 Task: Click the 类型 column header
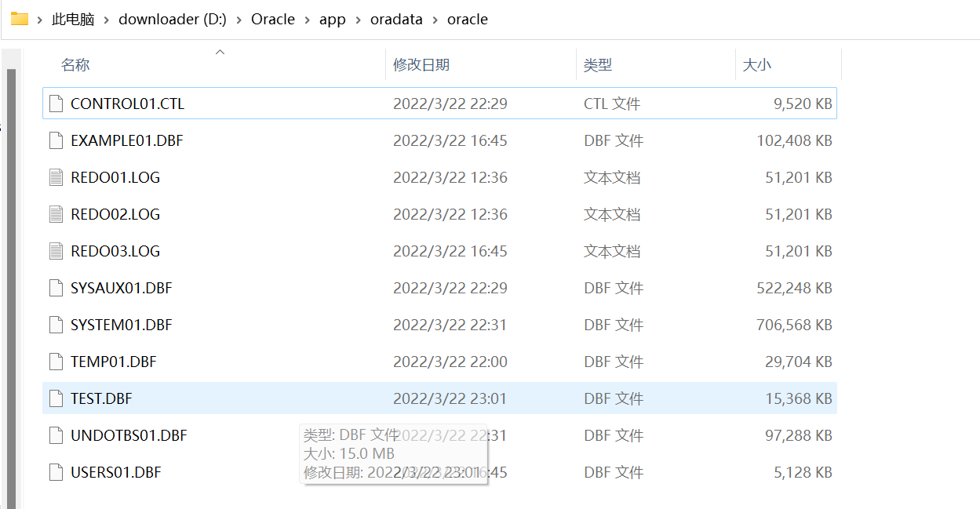(598, 65)
